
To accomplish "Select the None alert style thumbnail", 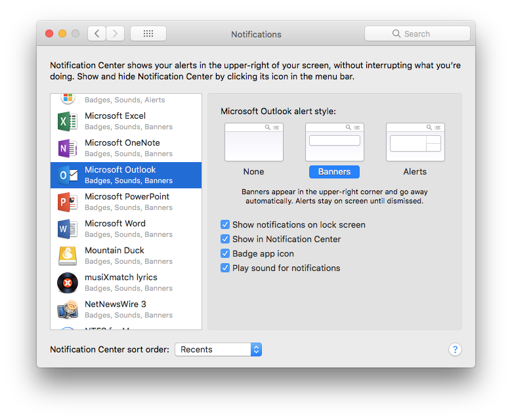I will [x=254, y=142].
